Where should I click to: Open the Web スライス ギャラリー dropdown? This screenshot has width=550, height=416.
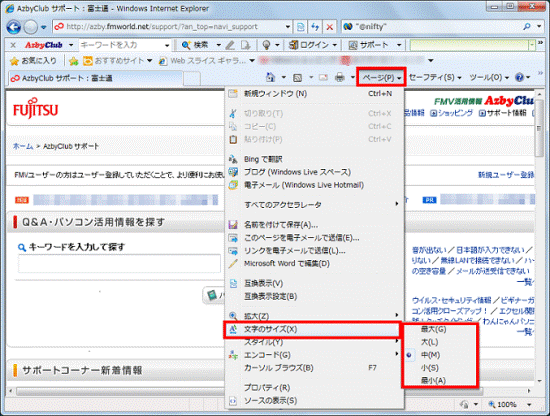pyautogui.click(x=252, y=61)
